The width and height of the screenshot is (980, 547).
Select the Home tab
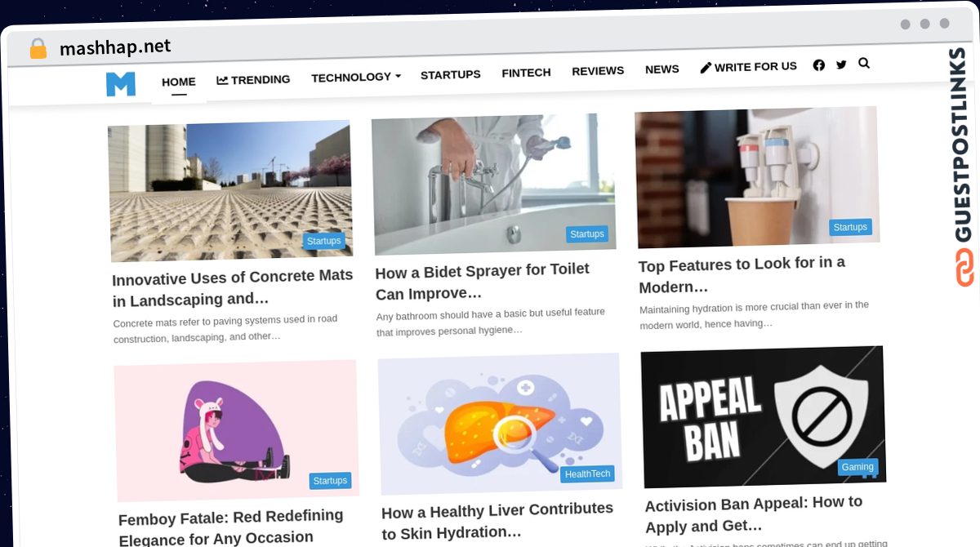coord(179,82)
